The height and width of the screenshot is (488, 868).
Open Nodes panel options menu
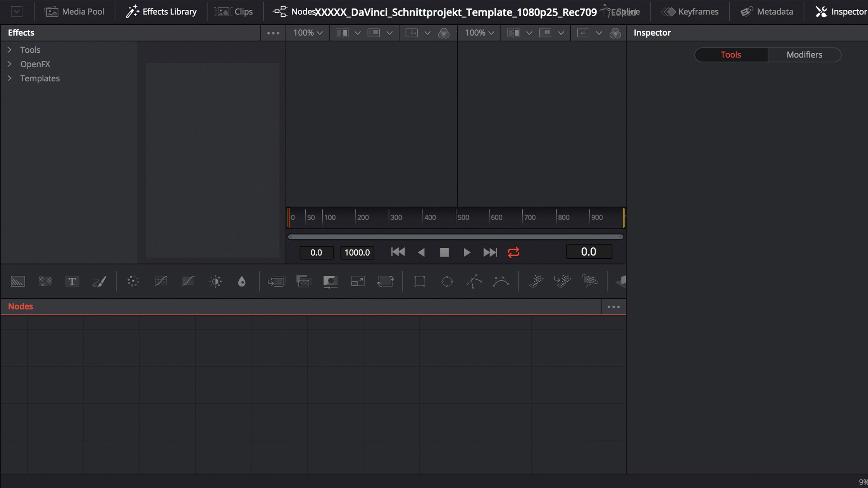(613, 307)
